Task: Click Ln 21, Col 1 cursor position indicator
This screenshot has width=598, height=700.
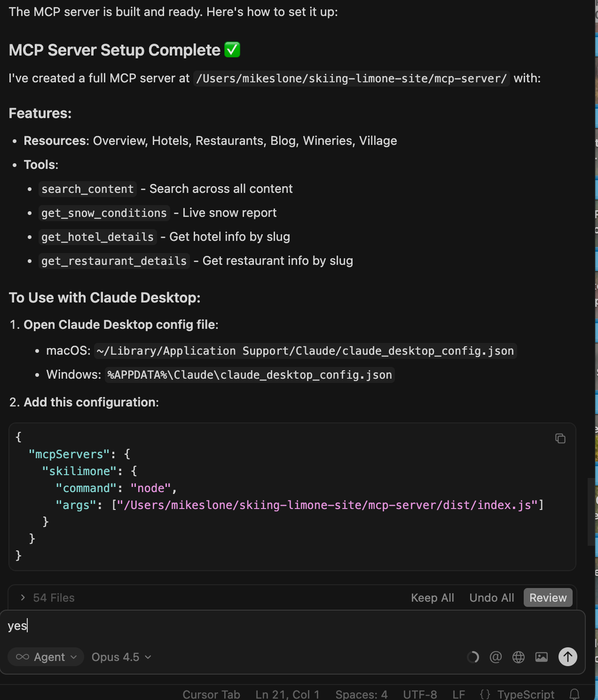Action: (x=288, y=694)
